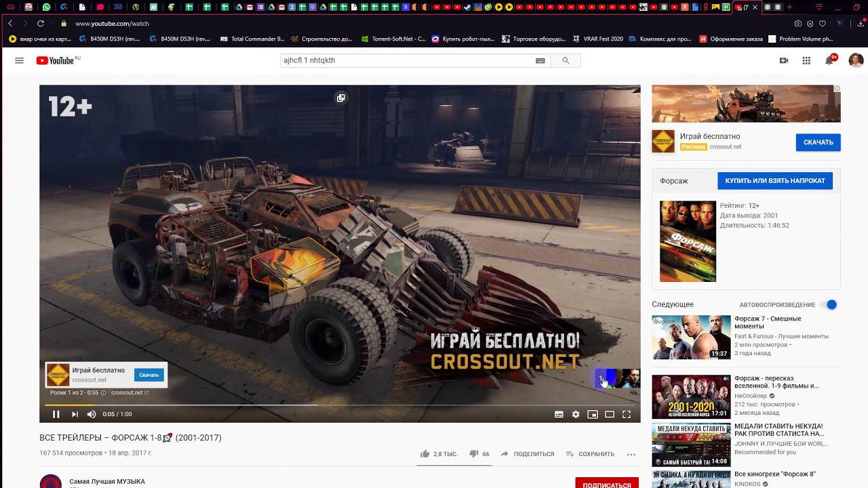Open Форсаж movie poster thumbnail

[x=688, y=241]
